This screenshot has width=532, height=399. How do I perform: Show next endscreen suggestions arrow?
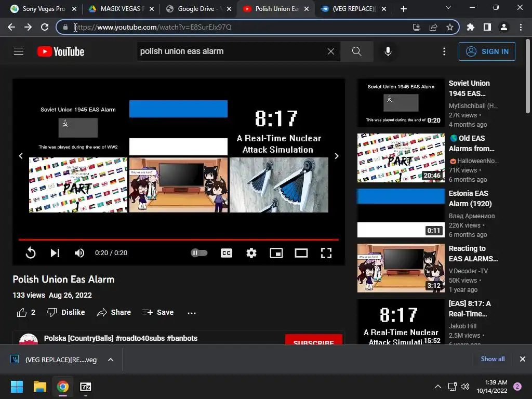[337, 156]
